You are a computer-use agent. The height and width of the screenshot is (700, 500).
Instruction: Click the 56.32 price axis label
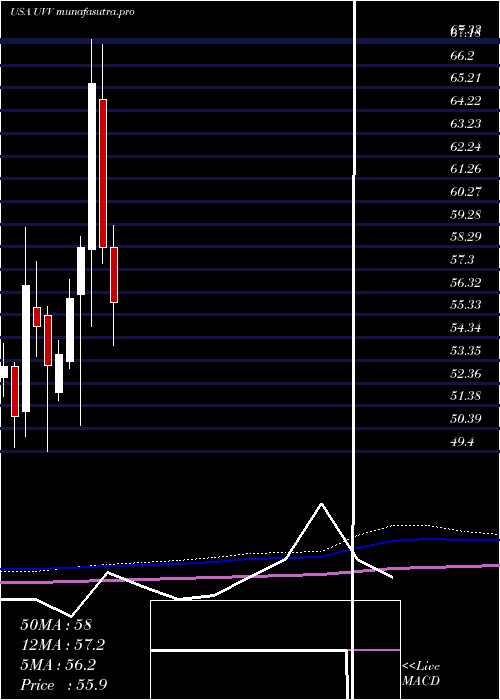click(466, 282)
